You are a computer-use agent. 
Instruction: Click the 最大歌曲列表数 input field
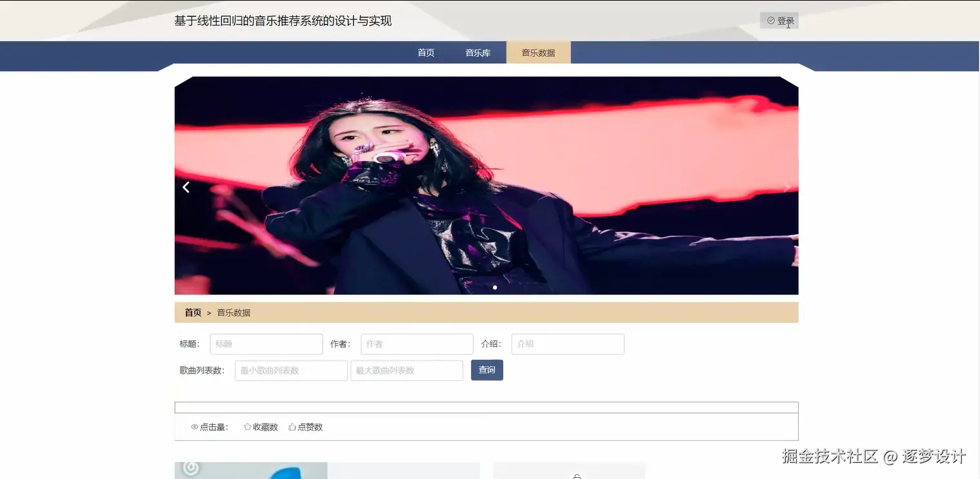pos(406,370)
